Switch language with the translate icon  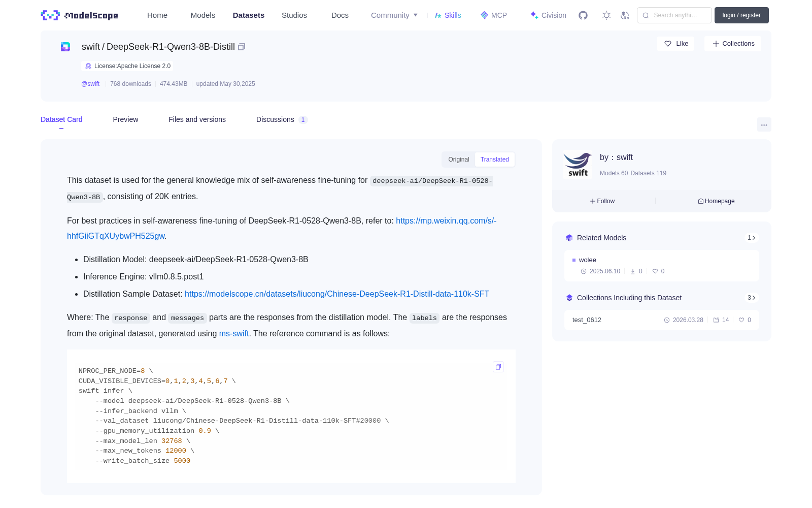pos(625,15)
